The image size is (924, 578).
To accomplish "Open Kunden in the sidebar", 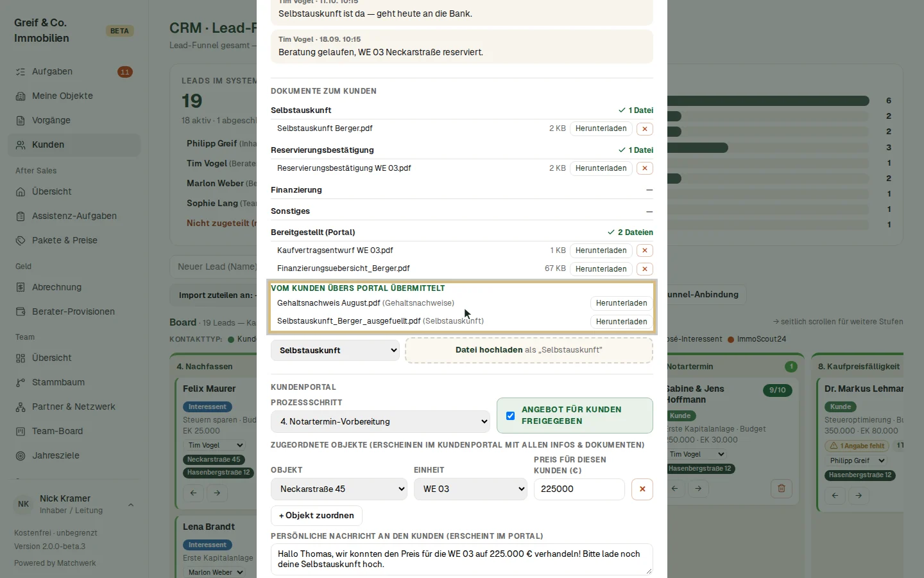I will point(74,145).
